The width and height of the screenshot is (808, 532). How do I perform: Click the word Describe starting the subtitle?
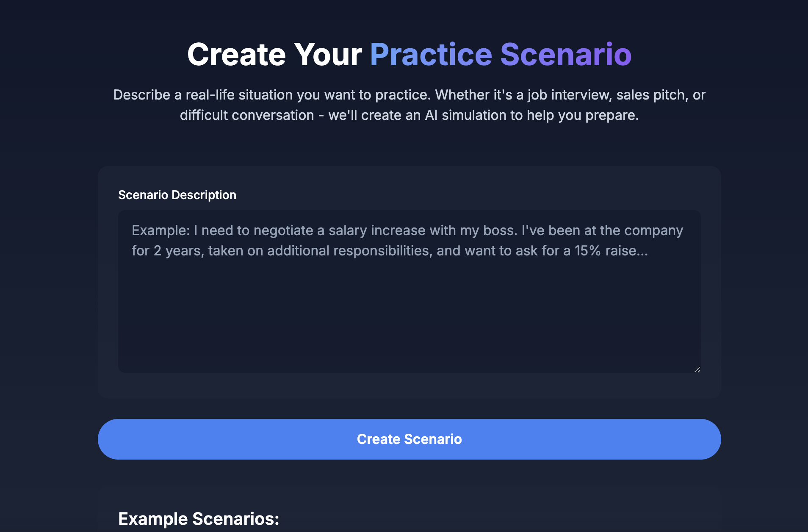[x=142, y=95]
